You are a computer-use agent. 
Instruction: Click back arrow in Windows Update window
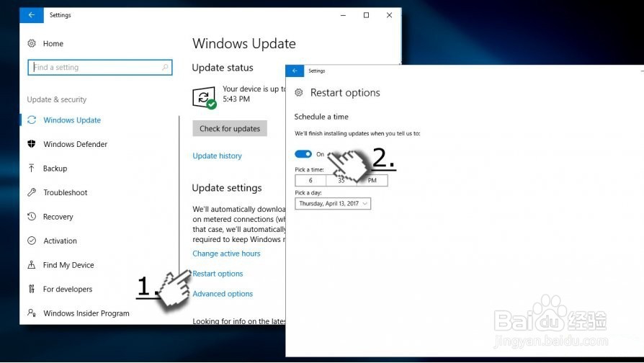tap(32, 15)
